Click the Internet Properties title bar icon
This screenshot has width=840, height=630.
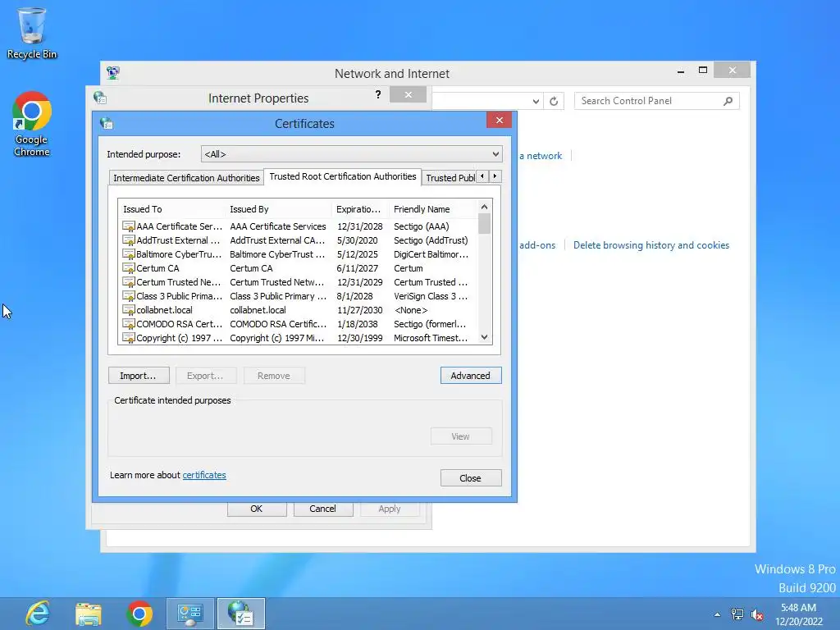coord(100,98)
